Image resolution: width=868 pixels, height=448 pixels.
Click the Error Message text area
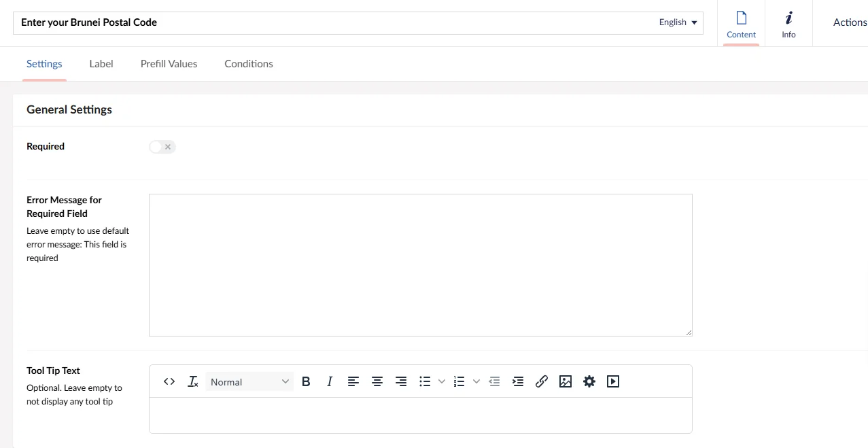tap(420, 264)
